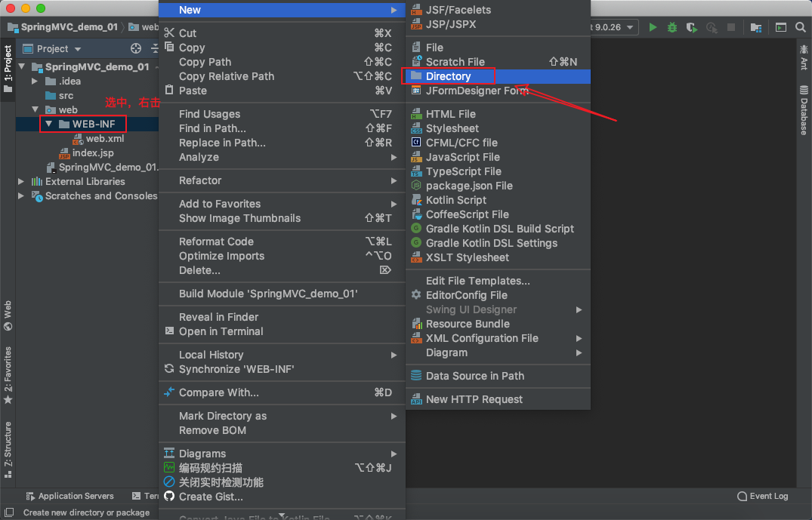Open the Web tool window
This screenshot has width=812, height=520.
tap(8, 315)
